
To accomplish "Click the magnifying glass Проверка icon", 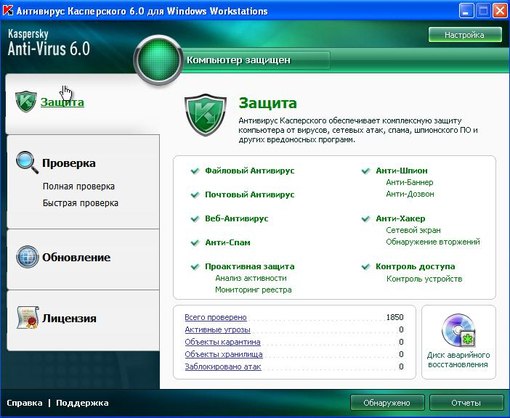I will pyautogui.click(x=27, y=162).
